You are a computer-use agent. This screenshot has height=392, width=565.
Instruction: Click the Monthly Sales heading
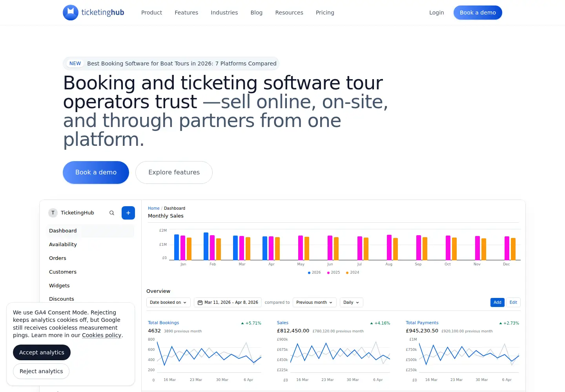tap(166, 216)
